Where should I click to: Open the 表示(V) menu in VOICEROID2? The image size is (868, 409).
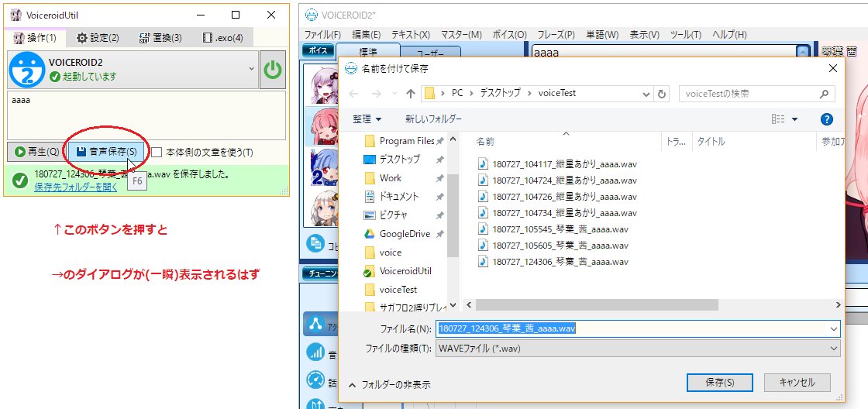point(644,34)
